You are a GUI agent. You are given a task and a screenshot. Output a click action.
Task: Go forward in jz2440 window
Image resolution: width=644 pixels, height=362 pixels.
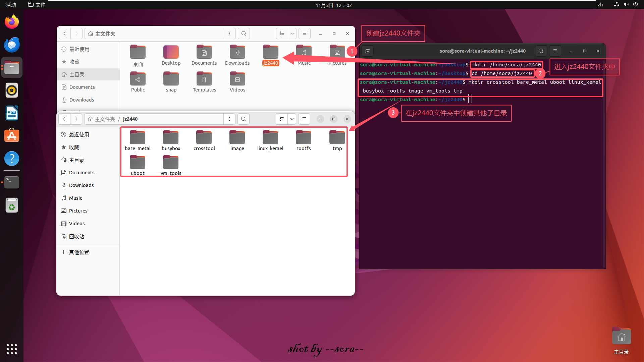pos(76,119)
